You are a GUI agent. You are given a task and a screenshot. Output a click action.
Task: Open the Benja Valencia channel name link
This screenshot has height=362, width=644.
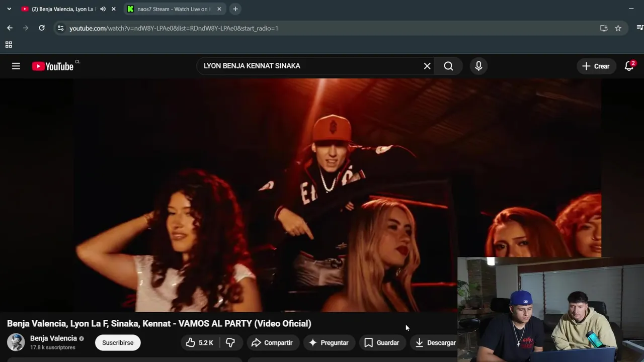pyautogui.click(x=53, y=338)
